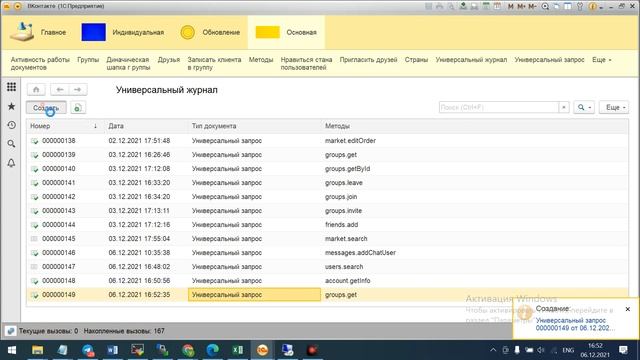Switch to the Индивидуальная section

click(x=123, y=32)
